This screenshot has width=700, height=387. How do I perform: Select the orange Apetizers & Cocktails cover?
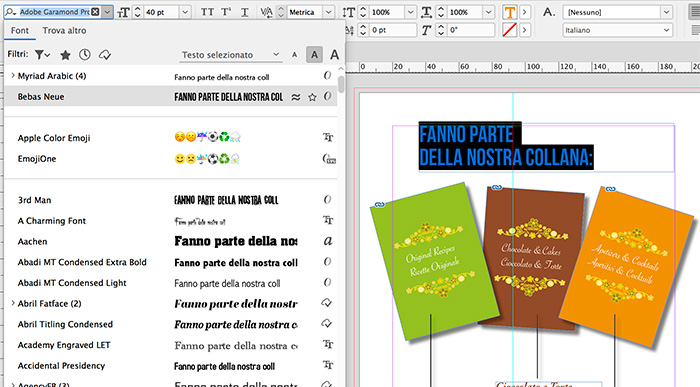625,266
